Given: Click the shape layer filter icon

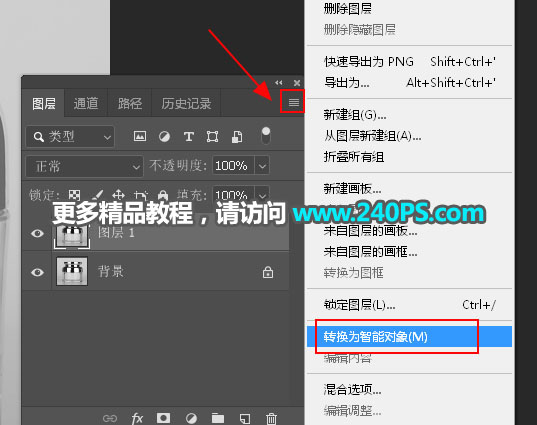Looking at the screenshot, I should 212,137.
